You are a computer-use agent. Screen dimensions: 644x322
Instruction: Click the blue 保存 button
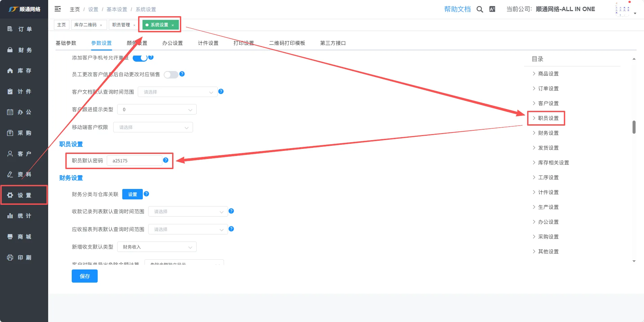(85, 276)
